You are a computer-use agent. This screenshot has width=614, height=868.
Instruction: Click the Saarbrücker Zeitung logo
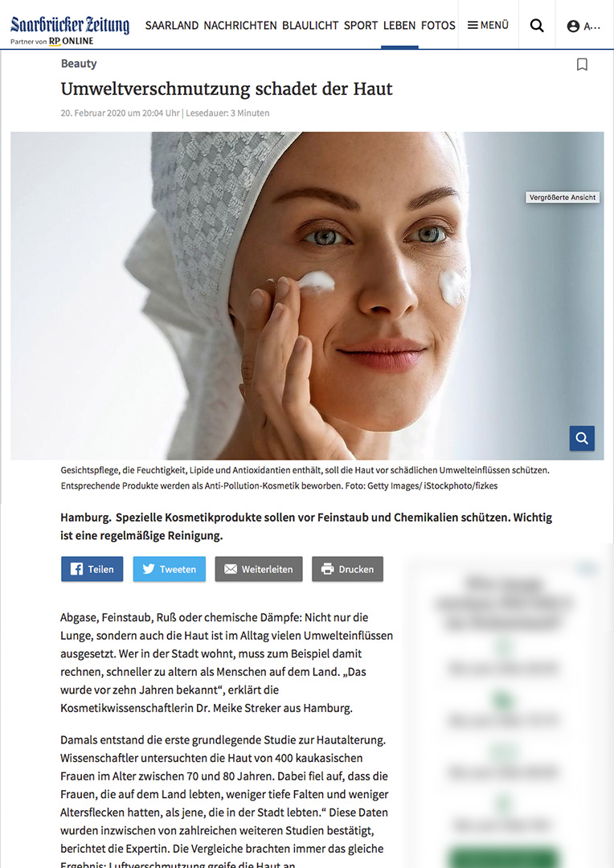[x=70, y=25]
